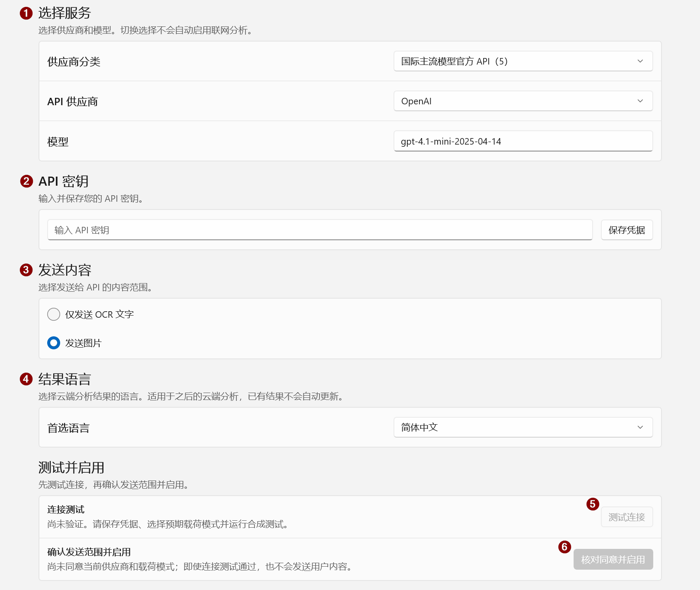Click the description 选择发送给 API 的内容范围。
This screenshot has width=700, height=590.
(x=95, y=287)
